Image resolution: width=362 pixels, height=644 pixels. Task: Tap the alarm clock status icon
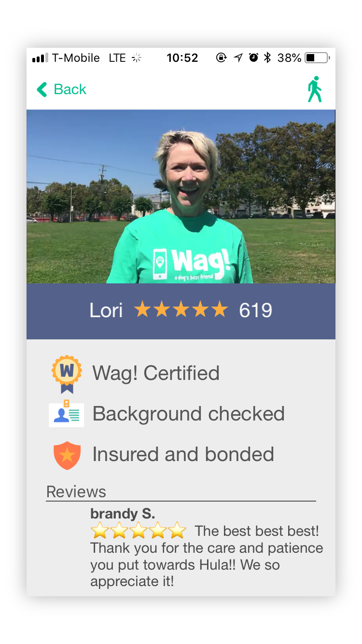point(253,58)
